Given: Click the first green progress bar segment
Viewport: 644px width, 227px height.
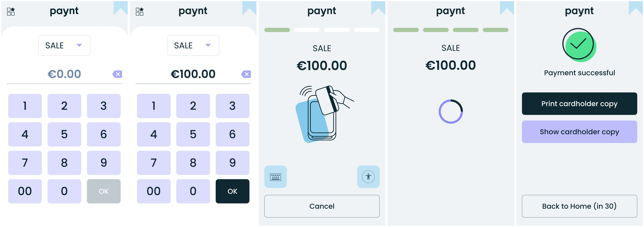Looking at the screenshot, I should [x=277, y=30].
